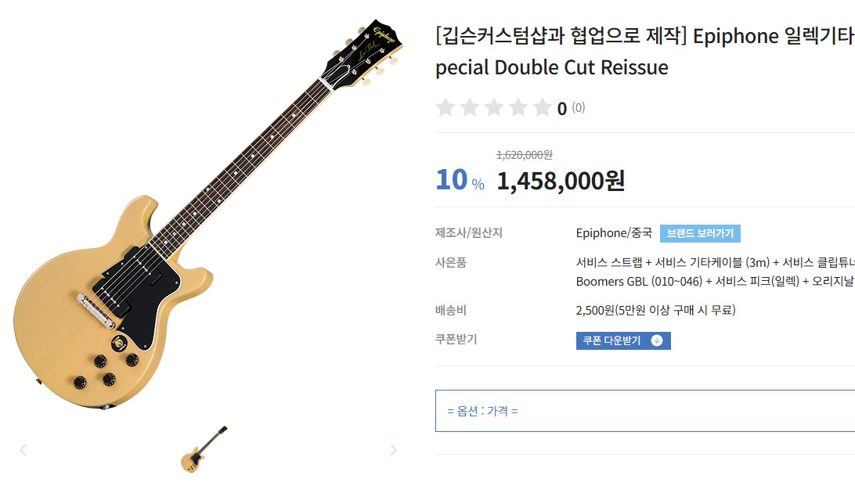The width and height of the screenshot is (855, 504).
Task: Click the 10% discount label
Action: [x=460, y=180]
